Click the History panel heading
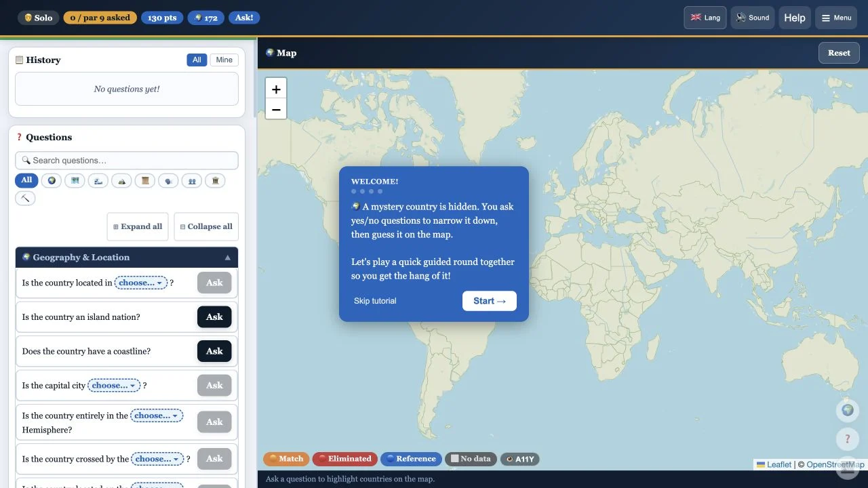Viewport: 868px width, 488px height. (x=38, y=60)
